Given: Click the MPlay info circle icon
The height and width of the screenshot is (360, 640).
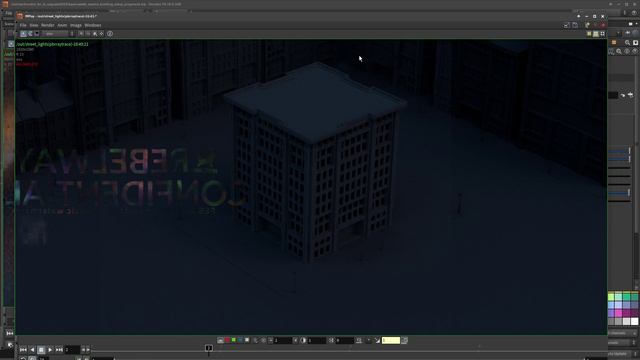Looking at the screenshot, I should pyautogui.click(x=110, y=34).
